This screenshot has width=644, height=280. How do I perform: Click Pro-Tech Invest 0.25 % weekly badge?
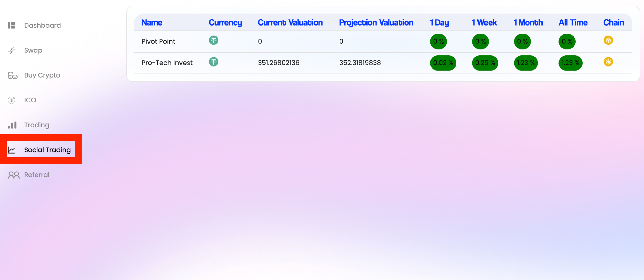485,63
